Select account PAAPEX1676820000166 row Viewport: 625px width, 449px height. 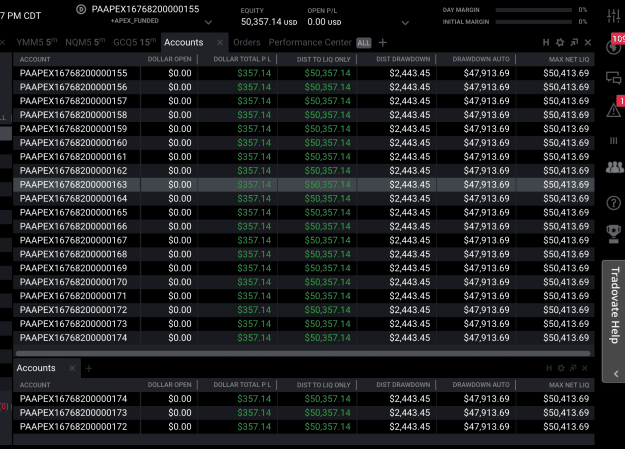[x=304, y=226]
